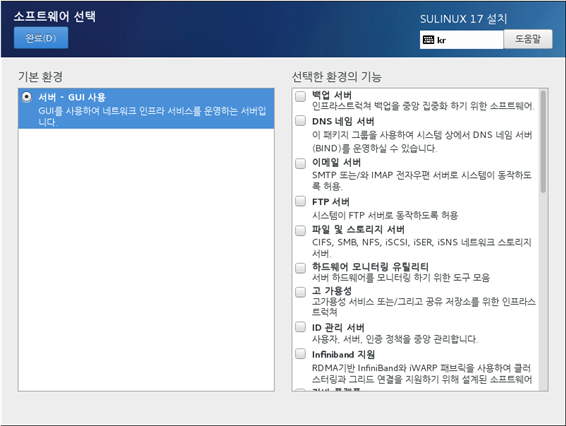This screenshot has height=426, width=566.
Task: Click the Infiniband 지원 description text
Action: 422,374
